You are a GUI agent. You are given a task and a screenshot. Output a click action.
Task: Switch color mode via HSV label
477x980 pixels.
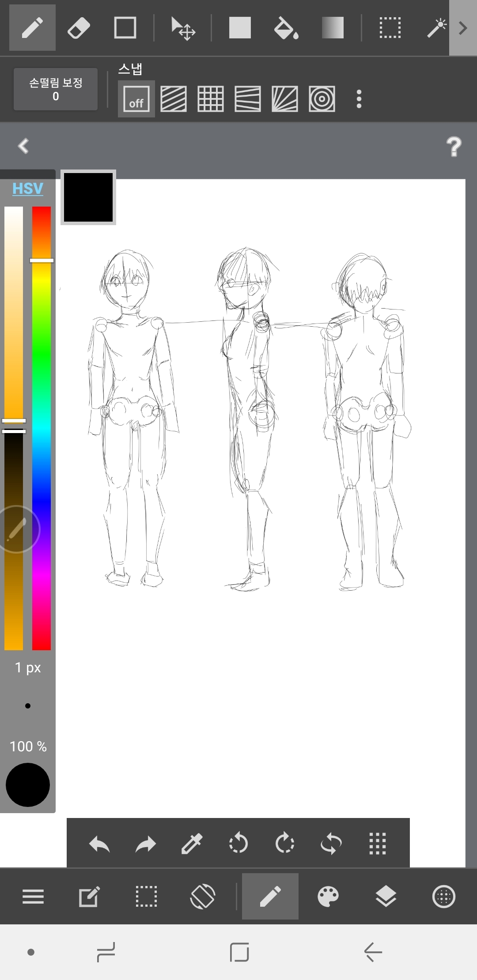[27, 188]
